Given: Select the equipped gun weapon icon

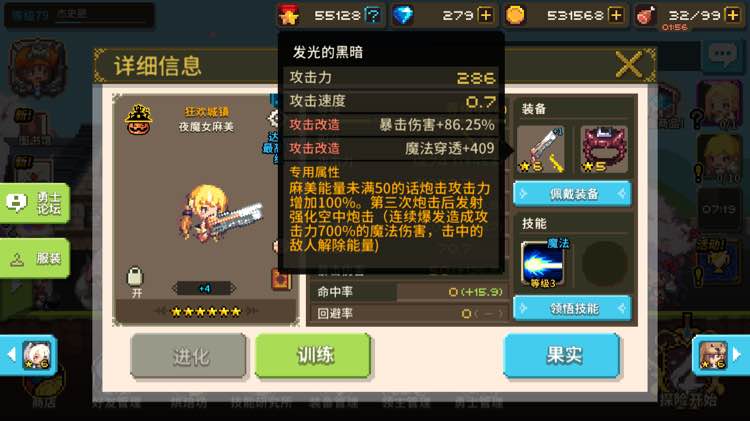Looking at the screenshot, I should pos(541,150).
